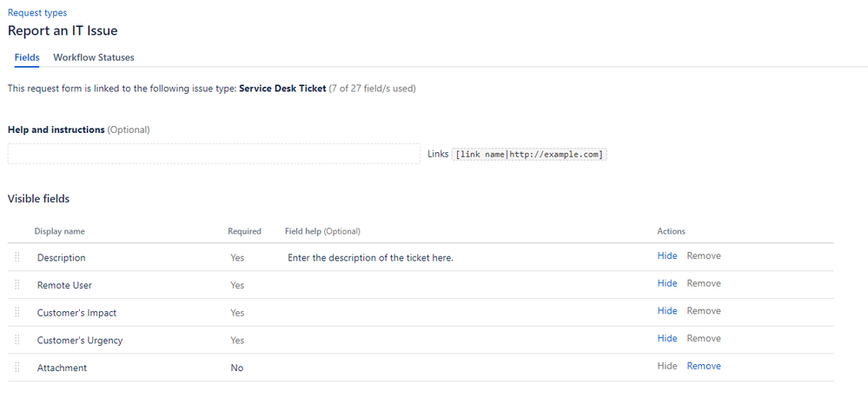
Task: Click the Customer's Urgency display name
Action: pyautogui.click(x=80, y=341)
